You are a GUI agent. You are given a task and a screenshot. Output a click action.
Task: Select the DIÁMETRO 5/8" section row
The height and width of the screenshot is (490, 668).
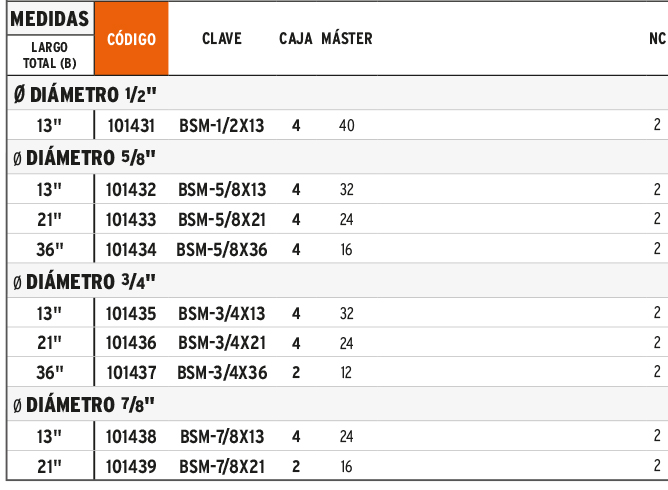click(337, 158)
